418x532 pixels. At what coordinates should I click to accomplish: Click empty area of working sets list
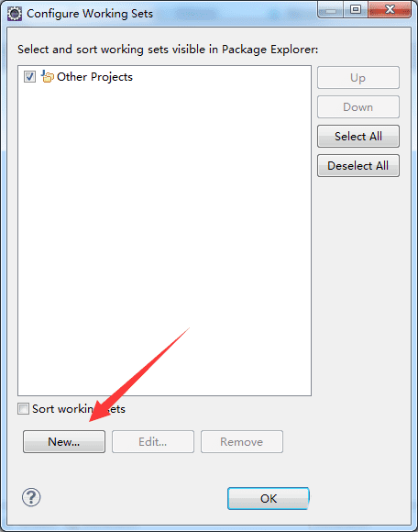(164, 238)
